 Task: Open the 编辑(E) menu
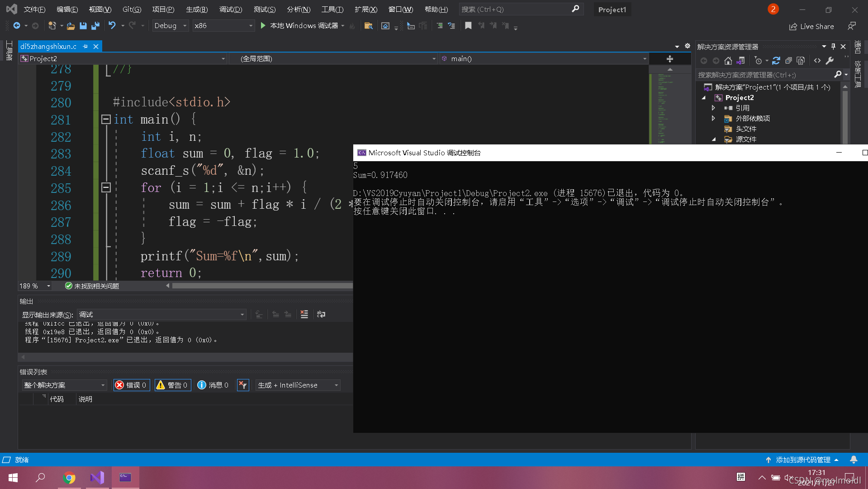[67, 9]
